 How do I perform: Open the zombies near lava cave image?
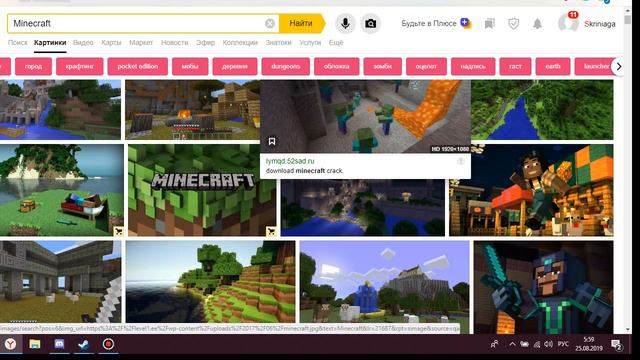[365, 116]
